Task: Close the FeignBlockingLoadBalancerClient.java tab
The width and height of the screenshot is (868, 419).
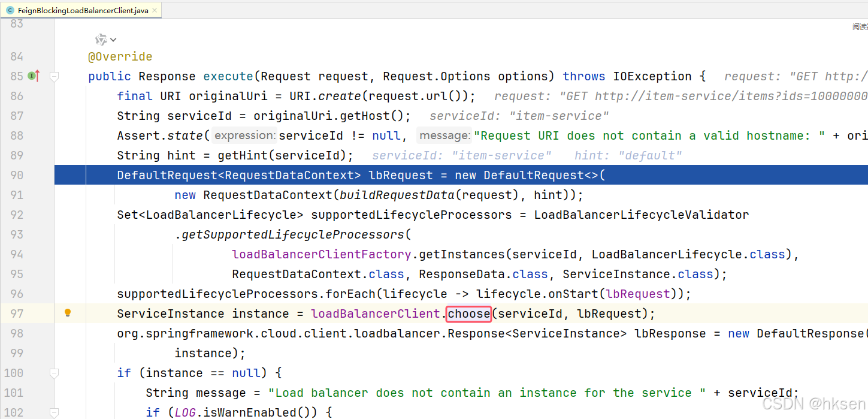Action: click(153, 10)
